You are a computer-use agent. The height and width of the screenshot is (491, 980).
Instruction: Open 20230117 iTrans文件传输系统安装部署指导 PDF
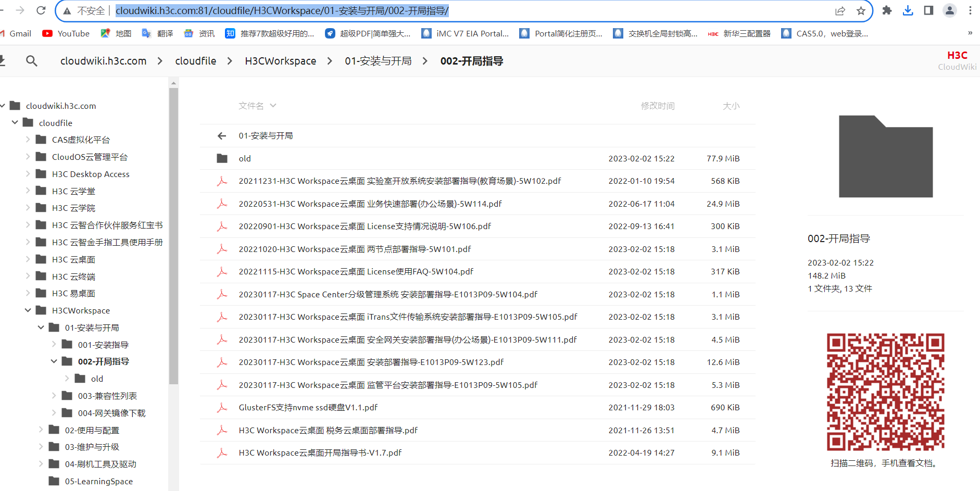408,317
